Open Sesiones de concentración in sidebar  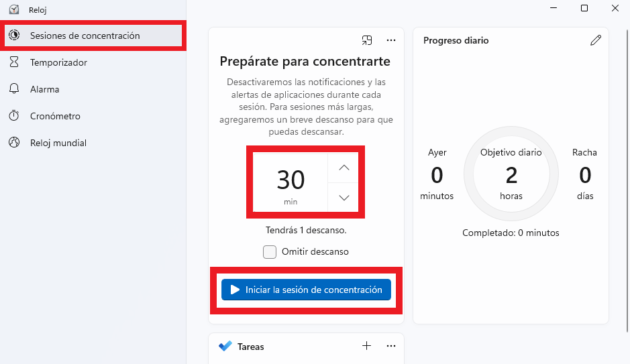(x=93, y=36)
